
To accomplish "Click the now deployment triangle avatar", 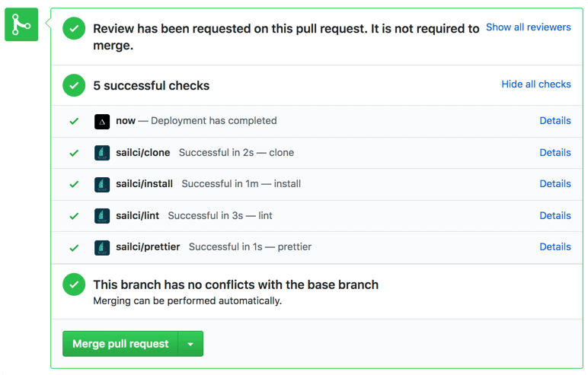I will [102, 122].
